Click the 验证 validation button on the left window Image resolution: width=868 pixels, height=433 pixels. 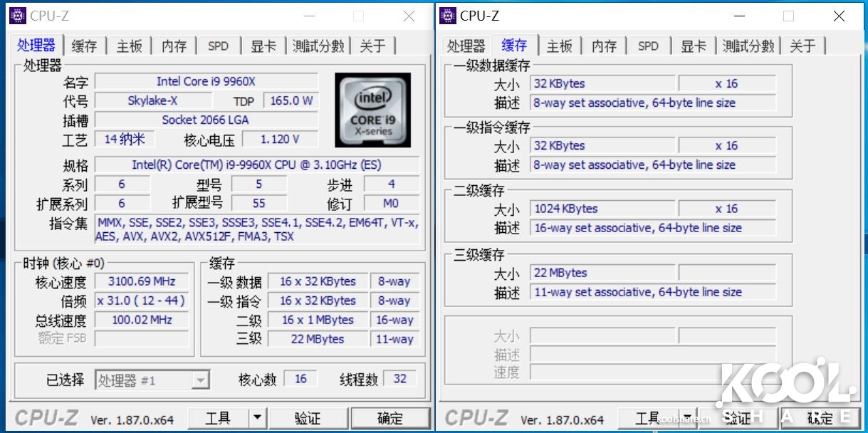pyautogui.click(x=308, y=418)
